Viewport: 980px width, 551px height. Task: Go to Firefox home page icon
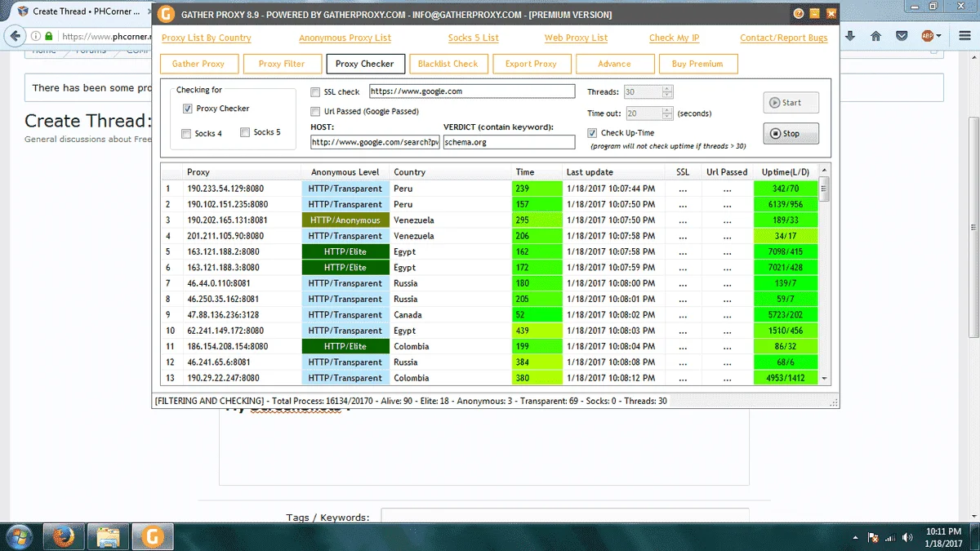click(x=875, y=36)
